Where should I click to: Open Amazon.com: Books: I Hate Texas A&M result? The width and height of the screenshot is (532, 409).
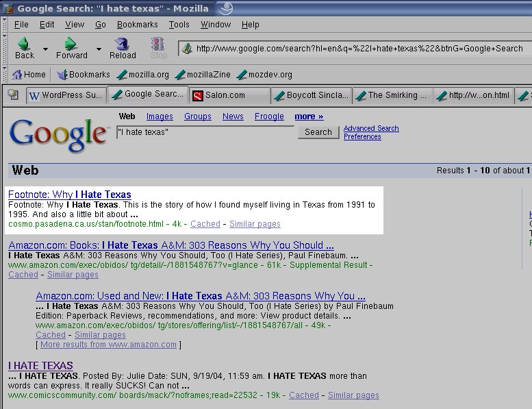[171, 245]
